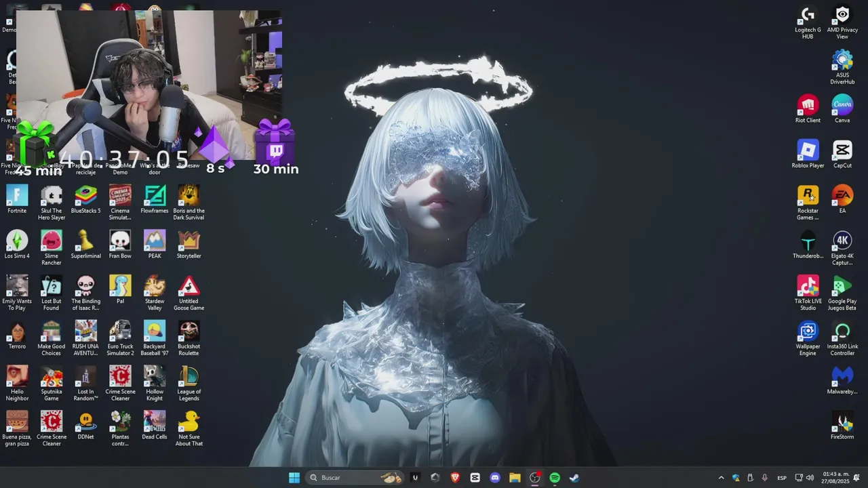
Task: Select the Fran Bow skull icon
Action: [x=120, y=245]
